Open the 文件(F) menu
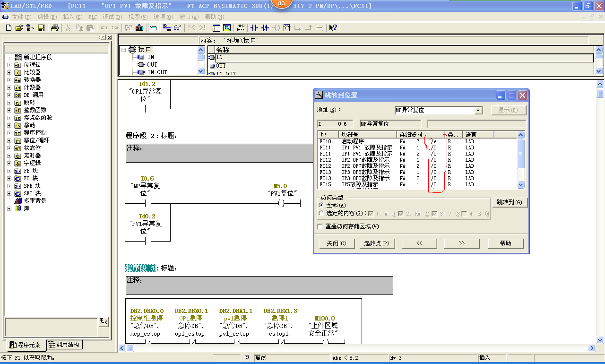605x364 pixels. (x=21, y=17)
